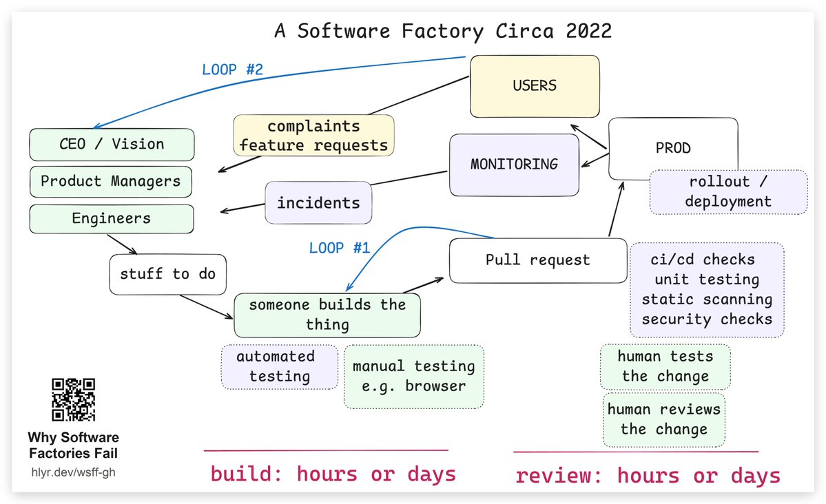Viewport: 826px width, 504px height.
Task: Click the incidents label box
Action: [319, 202]
